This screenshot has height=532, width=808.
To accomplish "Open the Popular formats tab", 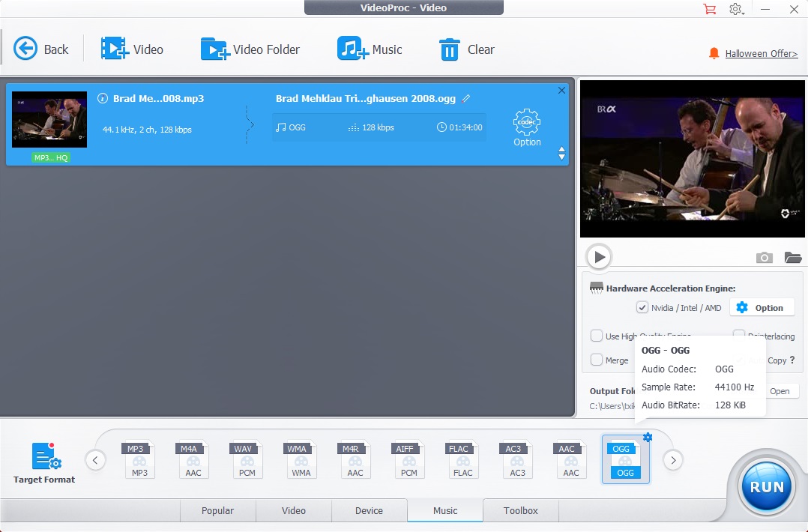I will tap(218, 510).
